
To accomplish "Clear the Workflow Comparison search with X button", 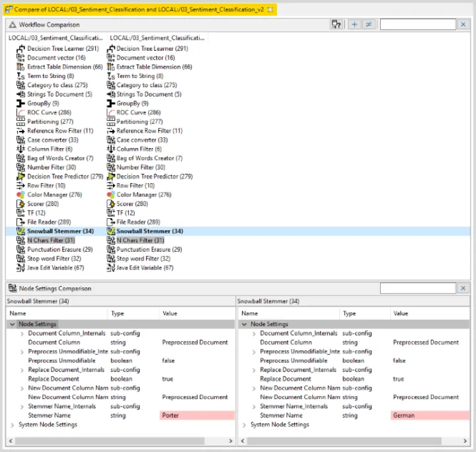I will tap(463, 24).
